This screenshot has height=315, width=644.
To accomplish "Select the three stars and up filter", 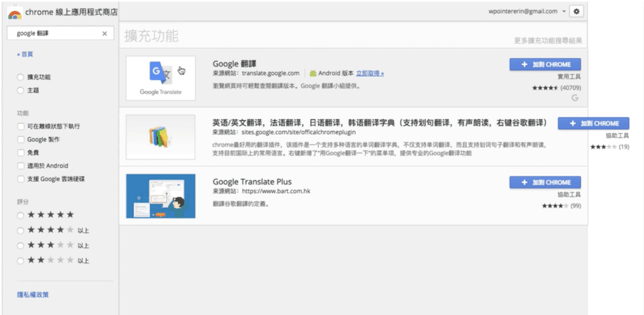I will [x=20, y=245].
